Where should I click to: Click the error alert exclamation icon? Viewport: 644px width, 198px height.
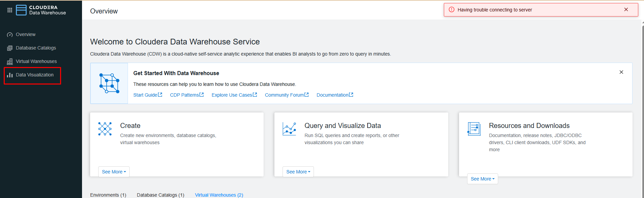pyautogui.click(x=451, y=10)
